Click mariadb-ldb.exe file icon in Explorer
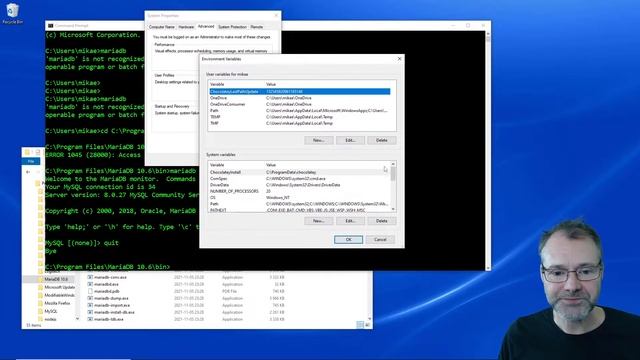The width and height of the screenshot is (640, 360). pyautogui.click(x=90, y=319)
